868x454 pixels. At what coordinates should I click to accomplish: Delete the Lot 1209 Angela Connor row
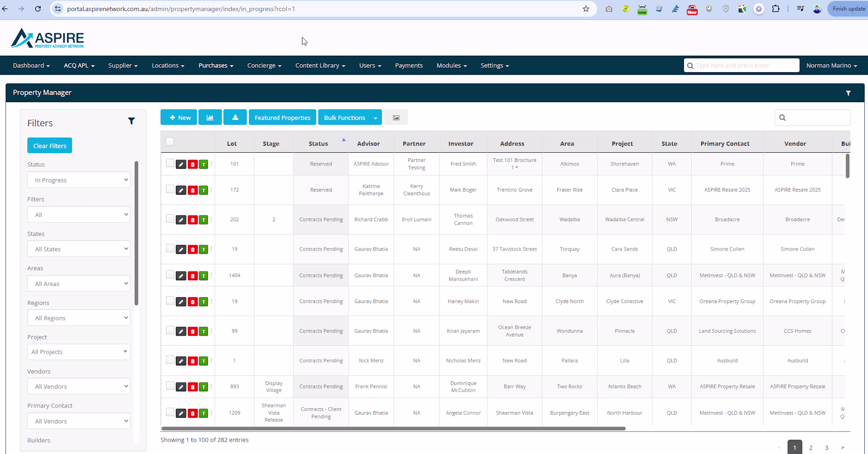pyautogui.click(x=192, y=413)
